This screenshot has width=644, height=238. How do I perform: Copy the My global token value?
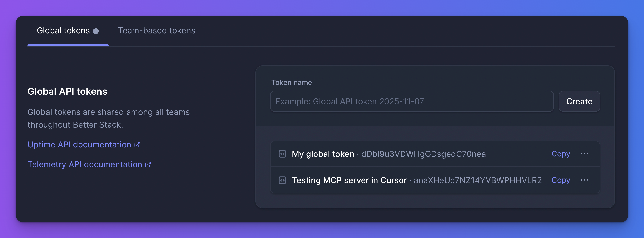pos(561,154)
